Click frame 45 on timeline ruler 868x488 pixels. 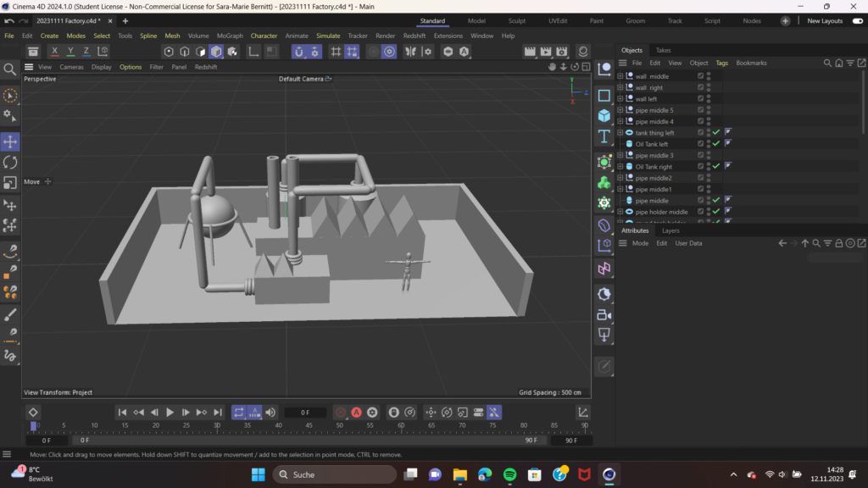[x=309, y=425]
